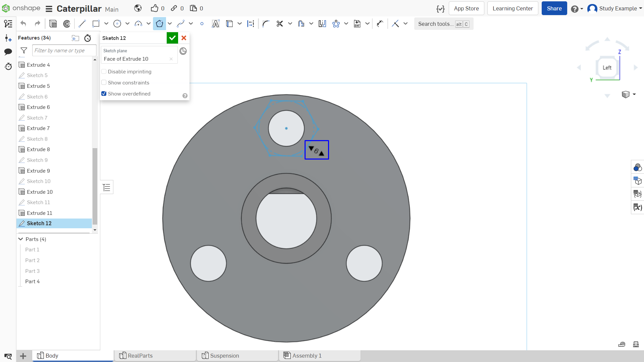Click the rollback timer icon in Features header
Image resolution: width=644 pixels, height=362 pixels.
click(88, 38)
